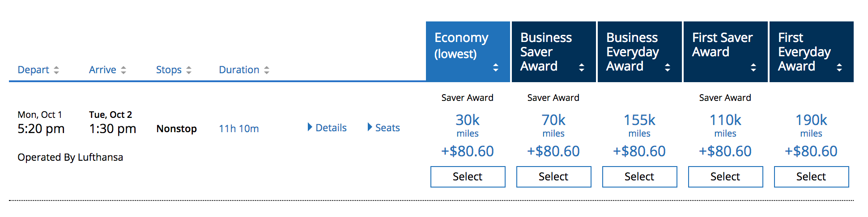This screenshot has height=217, width=868.
Task: Sort flights by the Depart label
Action: coord(33,70)
